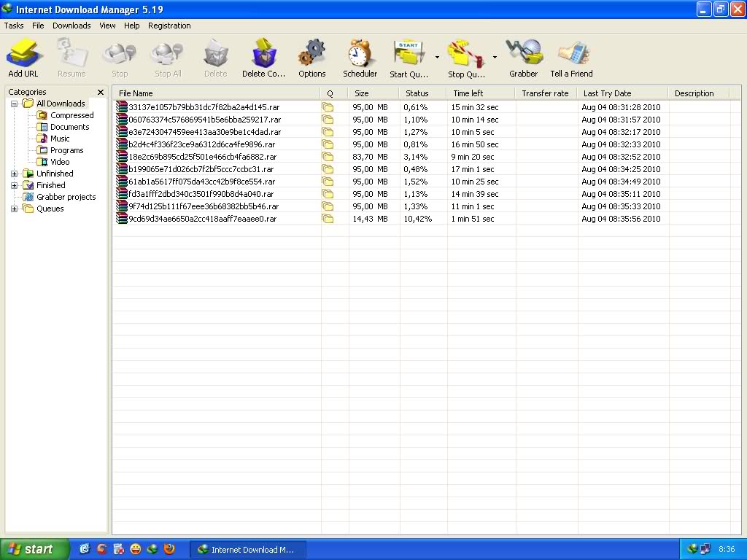Click the 83,70 MB size cell
The image size is (747, 560).
coord(370,157)
